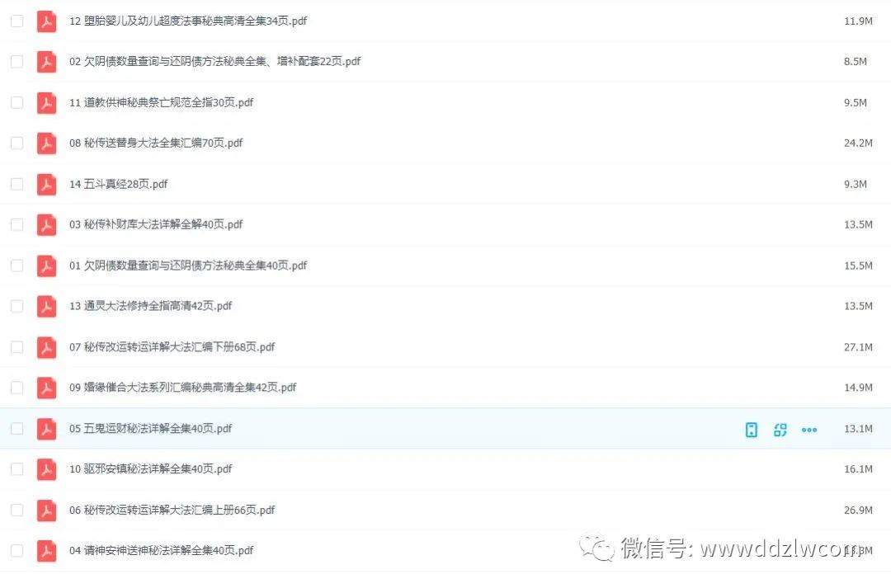This screenshot has width=891, height=588.
Task: Click the PDF icon of the 10 驱邪安镇 file
Action: pyautogui.click(x=46, y=469)
